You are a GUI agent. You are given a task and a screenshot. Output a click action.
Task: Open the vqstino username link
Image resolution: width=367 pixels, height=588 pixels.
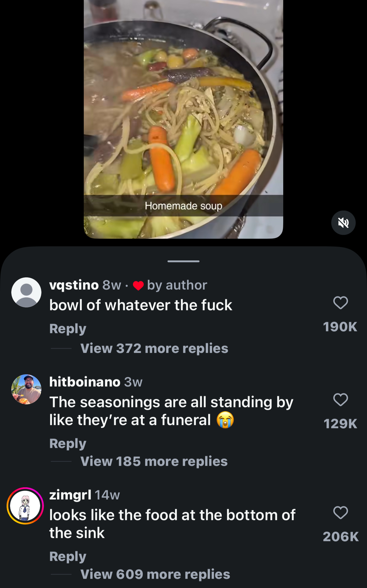(x=74, y=285)
